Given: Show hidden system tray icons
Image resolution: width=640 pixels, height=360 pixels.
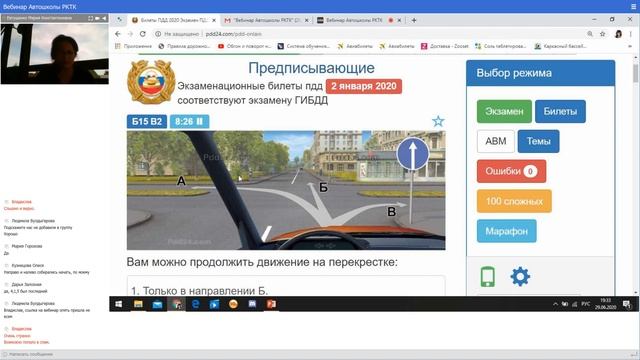Looking at the screenshot, I should (555, 304).
